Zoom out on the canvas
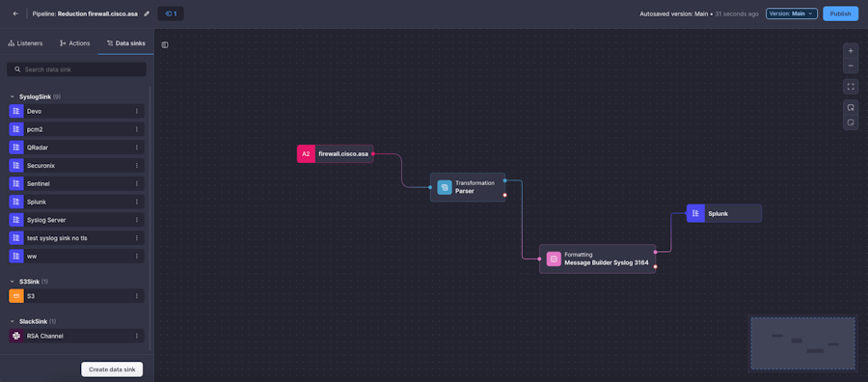This screenshot has height=382, width=868. pyautogui.click(x=851, y=66)
